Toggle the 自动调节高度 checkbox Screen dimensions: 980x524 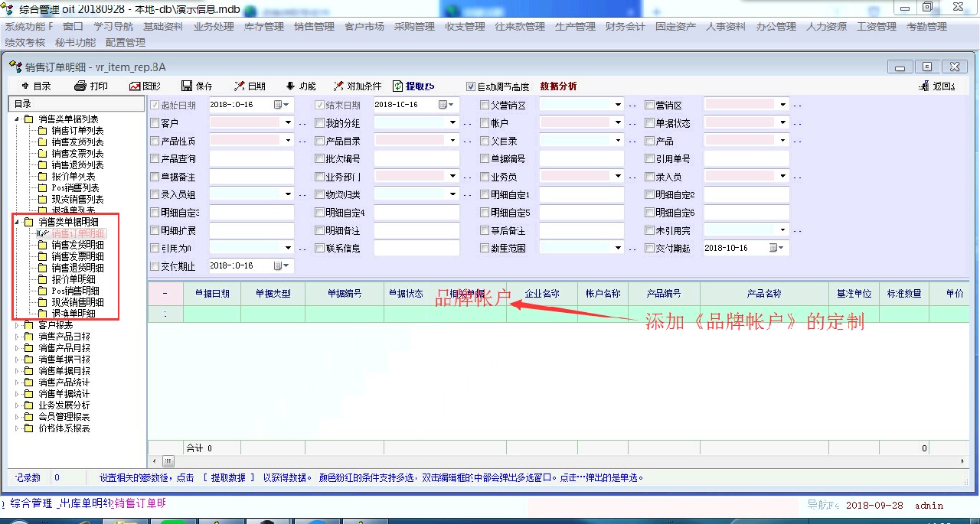[471, 86]
